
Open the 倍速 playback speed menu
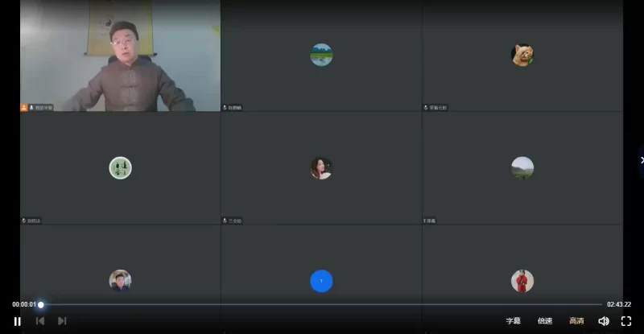pos(545,321)
